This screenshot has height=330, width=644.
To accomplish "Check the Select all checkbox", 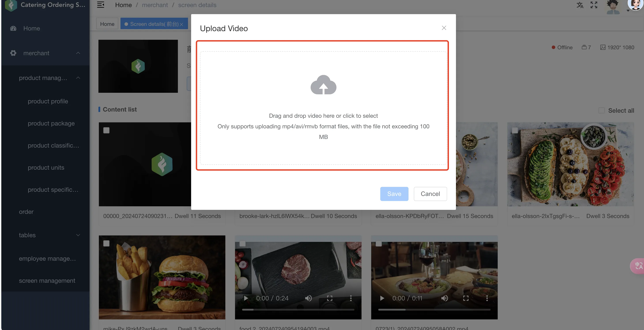I will [601, 110].
